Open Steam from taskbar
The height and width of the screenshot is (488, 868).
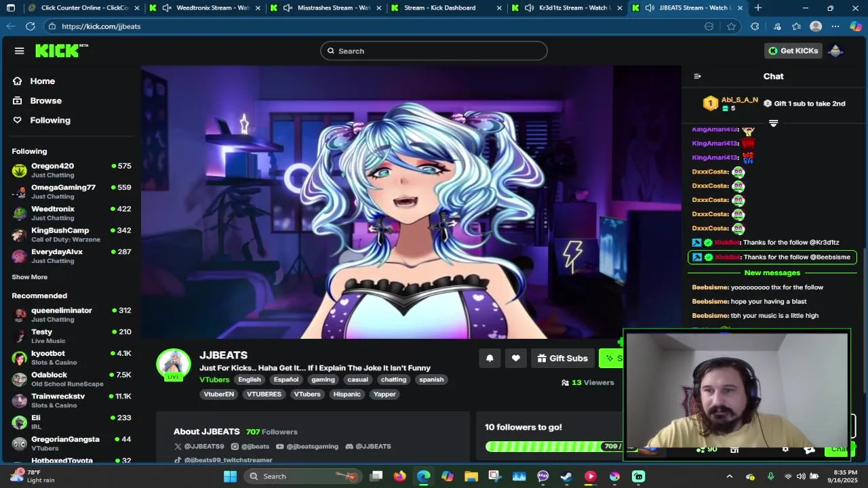pyautogui.click(x=566, y=476)
